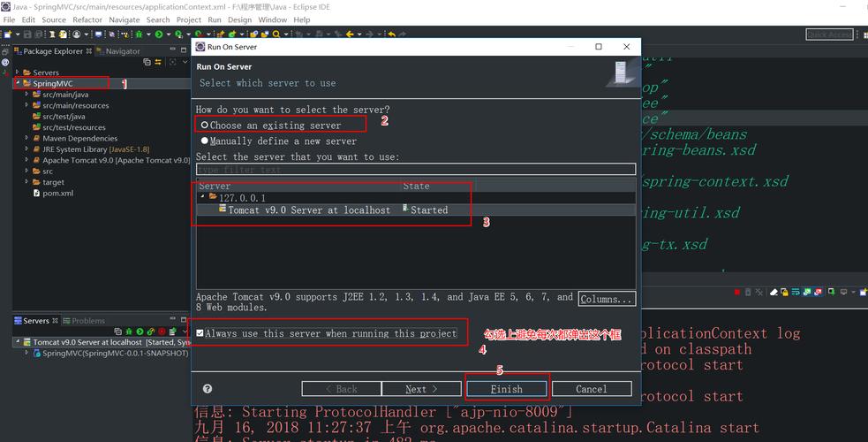Screen dimensions: 868x442
Task: Toggle Link with Editor in Package Explorer
Action: 158,62
